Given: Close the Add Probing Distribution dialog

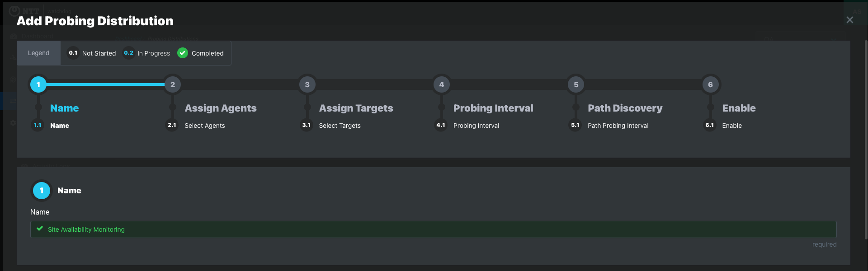Looking at the screenshot, I should pyautogui.click(x=850, y=20).
